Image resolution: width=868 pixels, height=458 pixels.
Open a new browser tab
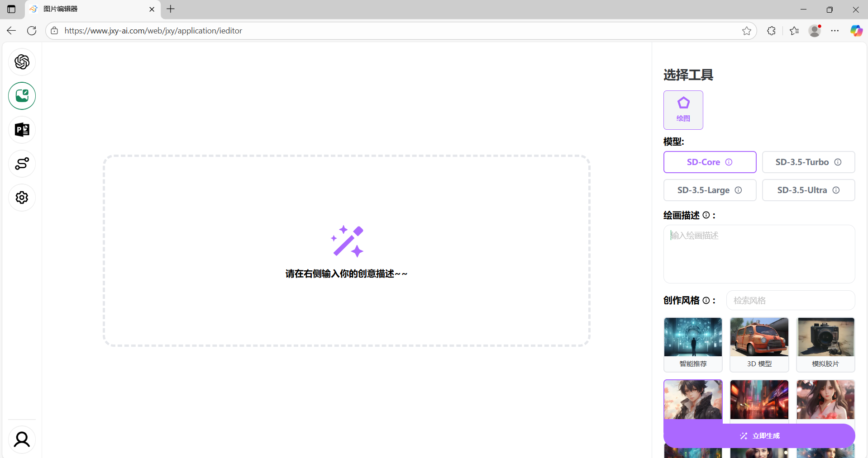pos(171,9)
